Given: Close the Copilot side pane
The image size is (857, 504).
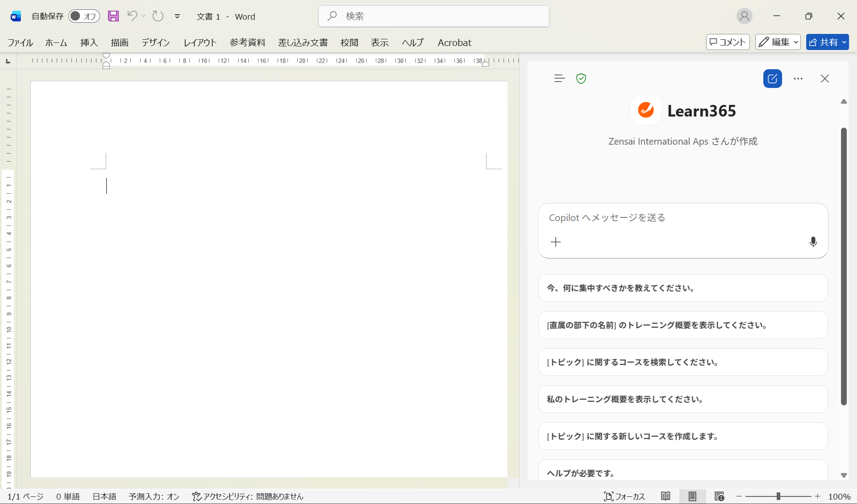Looking at the screenshot, I should click(x=825, y=79).
